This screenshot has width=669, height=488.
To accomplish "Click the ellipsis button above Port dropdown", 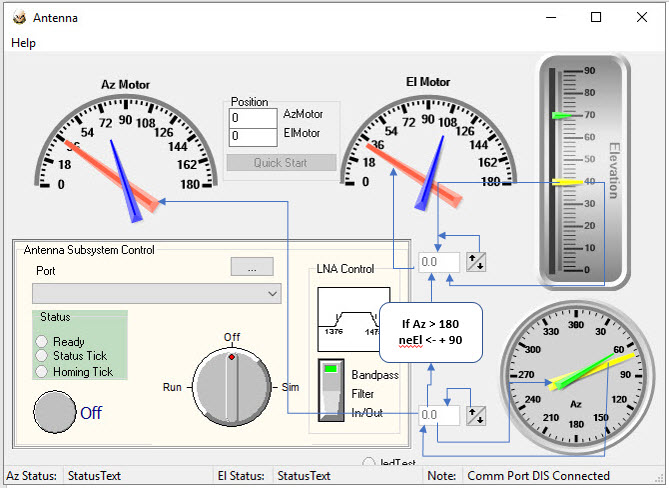I will pos(252,267).
